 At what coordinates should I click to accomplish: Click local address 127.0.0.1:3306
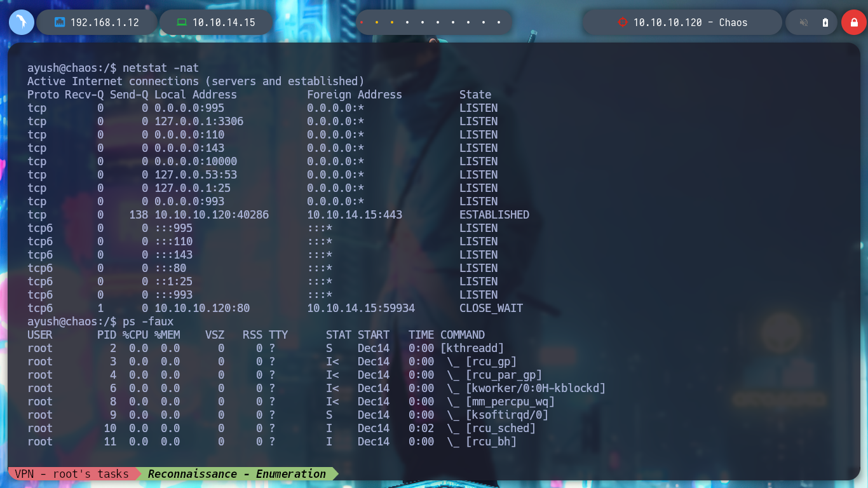click(199, 121)
